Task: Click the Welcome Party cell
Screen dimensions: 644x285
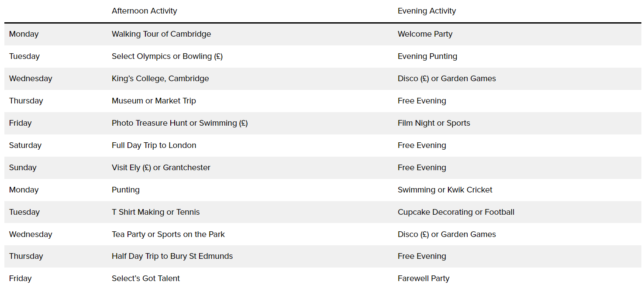Action: tap(425, 34)
